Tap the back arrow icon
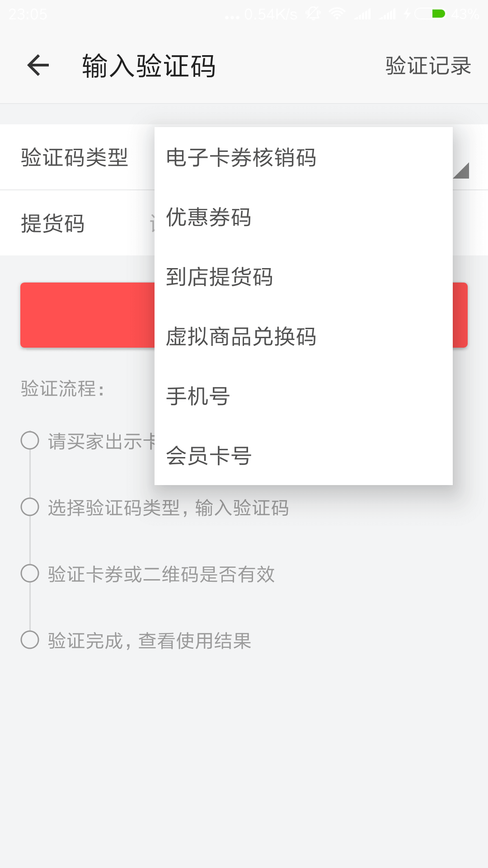This screenshot has height=868, width=488. pos(38,66)
